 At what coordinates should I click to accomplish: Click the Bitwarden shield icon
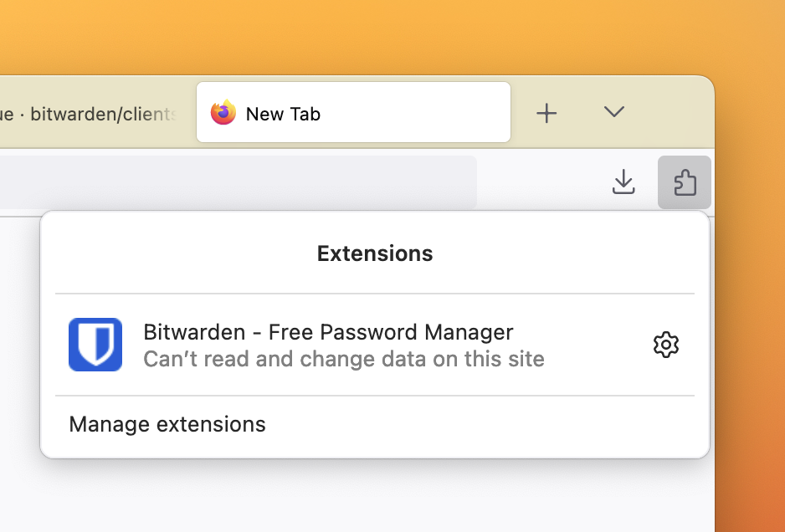tap(95, 344)
